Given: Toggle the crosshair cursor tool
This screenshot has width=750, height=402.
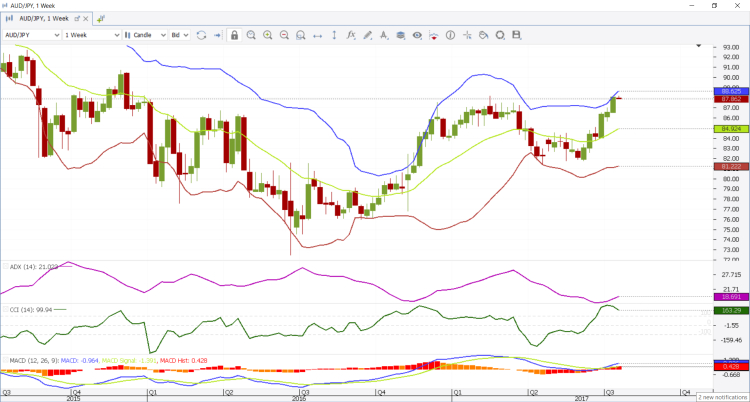Looking at the screenshot, I should click(x=467, y=35).
